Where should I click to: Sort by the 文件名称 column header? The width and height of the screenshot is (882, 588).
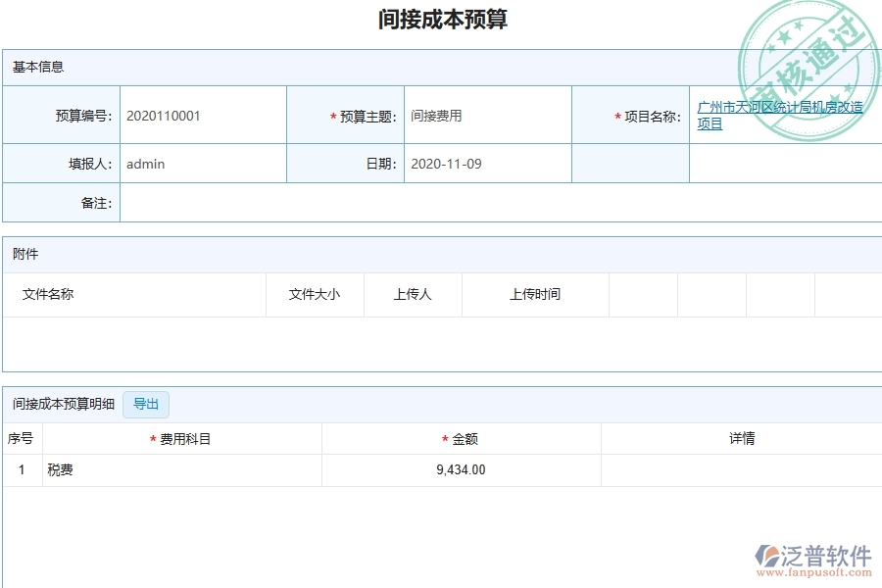coord(48,294)
